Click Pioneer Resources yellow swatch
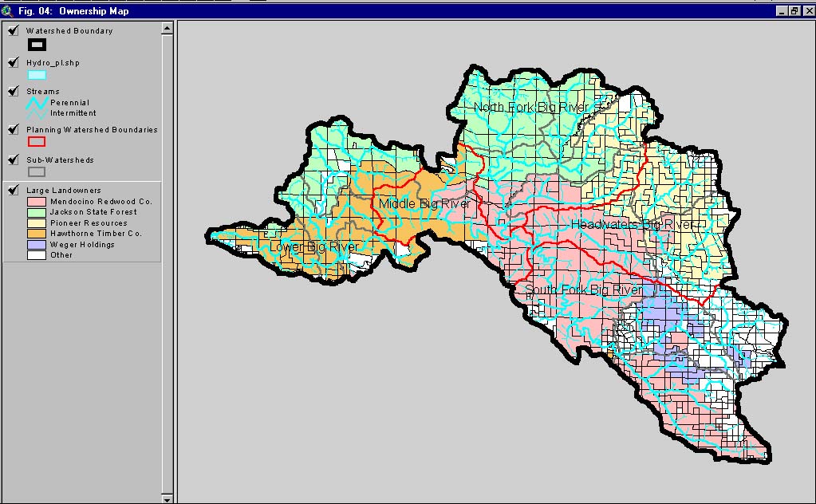Image resolution: width=816 pixels, height=504 pixels. coord(37,223)
